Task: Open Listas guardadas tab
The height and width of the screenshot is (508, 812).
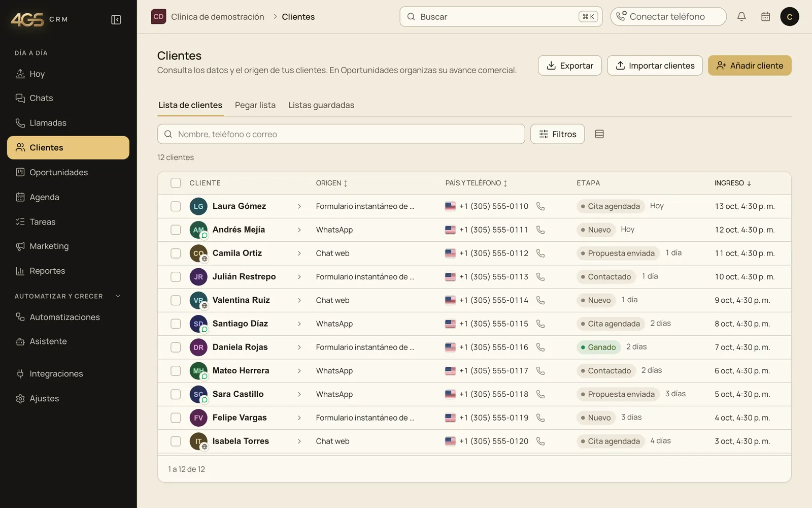Action: [321, 105]
